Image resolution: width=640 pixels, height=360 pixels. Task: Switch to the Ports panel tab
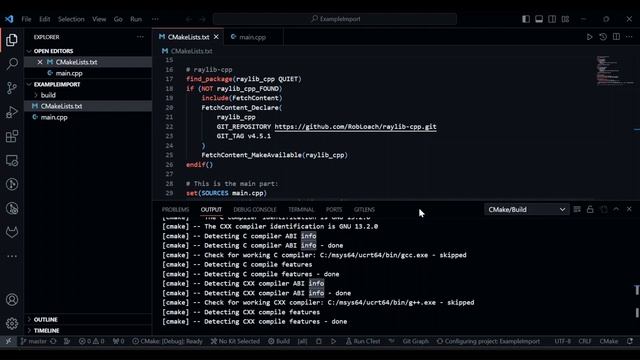(334, 209)
